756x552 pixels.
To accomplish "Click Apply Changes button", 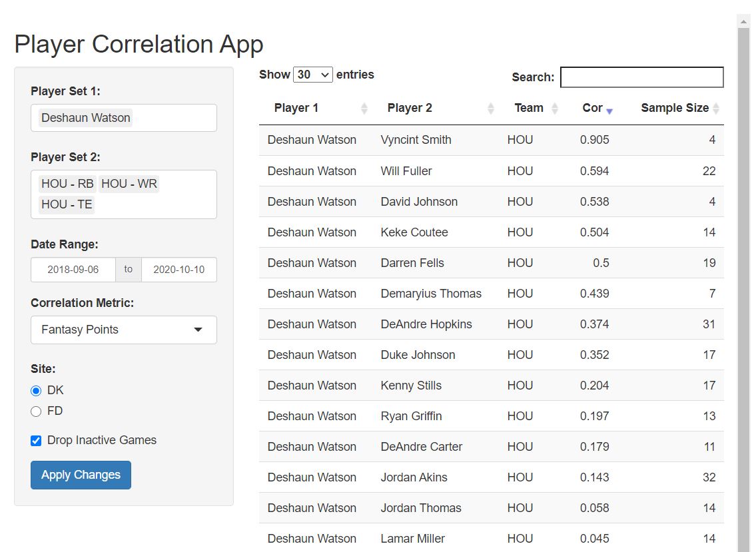I will click(81, 475).
